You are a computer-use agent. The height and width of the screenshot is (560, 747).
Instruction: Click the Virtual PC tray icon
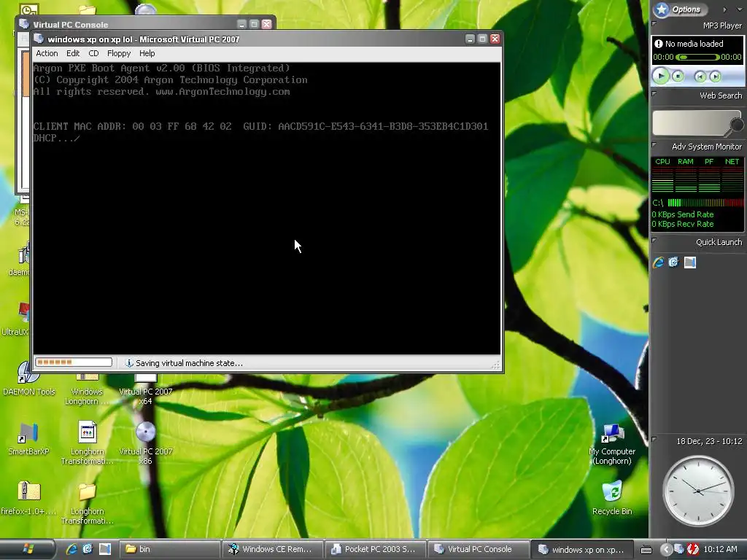coord(678,549)
